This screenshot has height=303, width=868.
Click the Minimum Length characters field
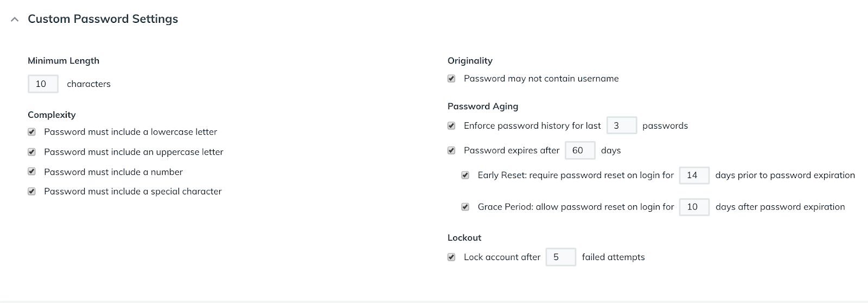coord(43,84)
